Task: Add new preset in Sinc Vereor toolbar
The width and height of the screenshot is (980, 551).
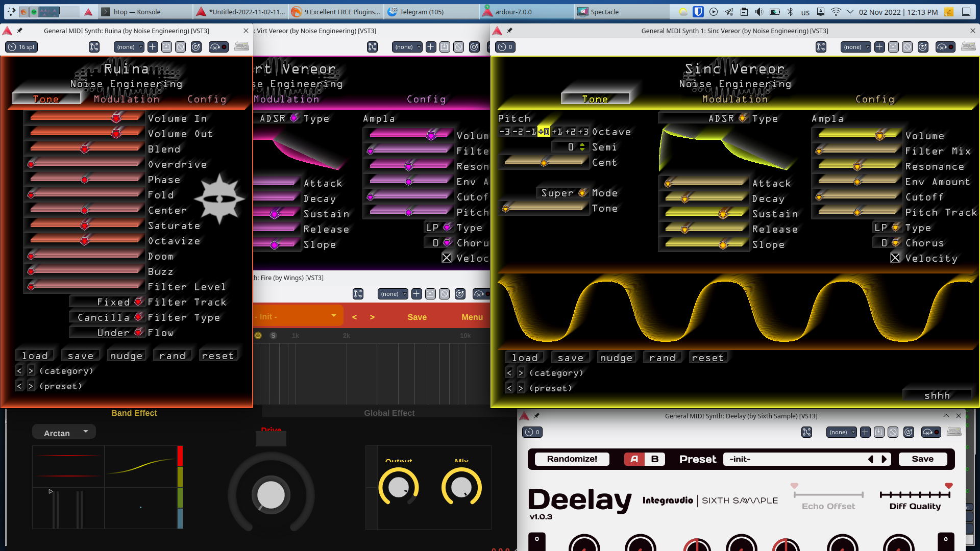Action: click(879, 47)
